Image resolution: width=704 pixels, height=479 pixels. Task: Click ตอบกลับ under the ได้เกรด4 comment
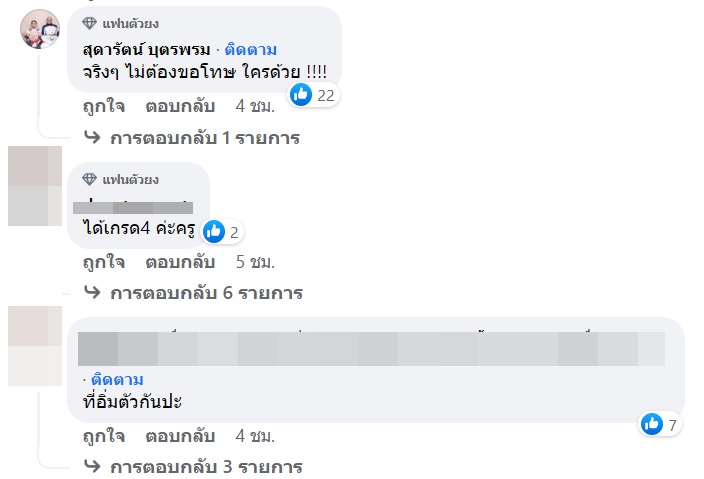tap(180, 262)
